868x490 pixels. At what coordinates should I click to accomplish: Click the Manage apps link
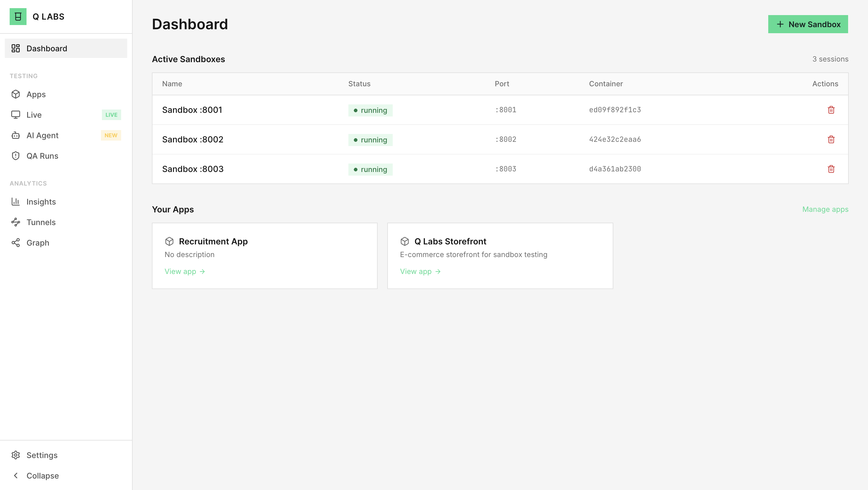tap(825, 209)
